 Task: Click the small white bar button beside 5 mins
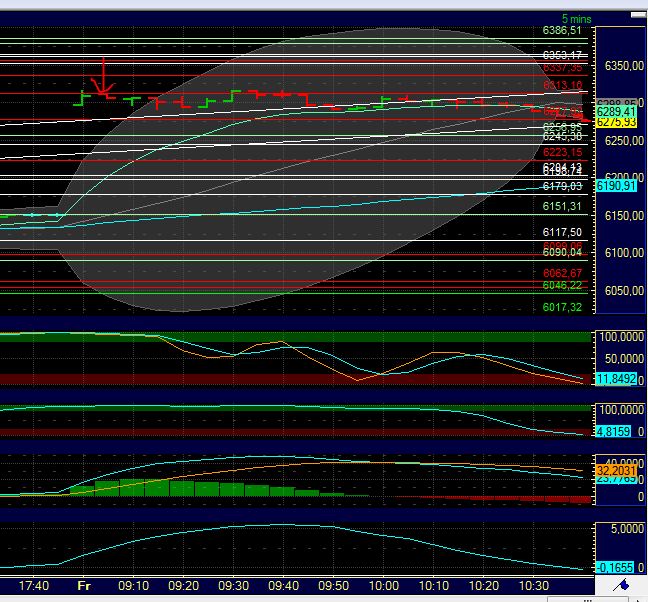pyautogui.click(x=638, y=15)
